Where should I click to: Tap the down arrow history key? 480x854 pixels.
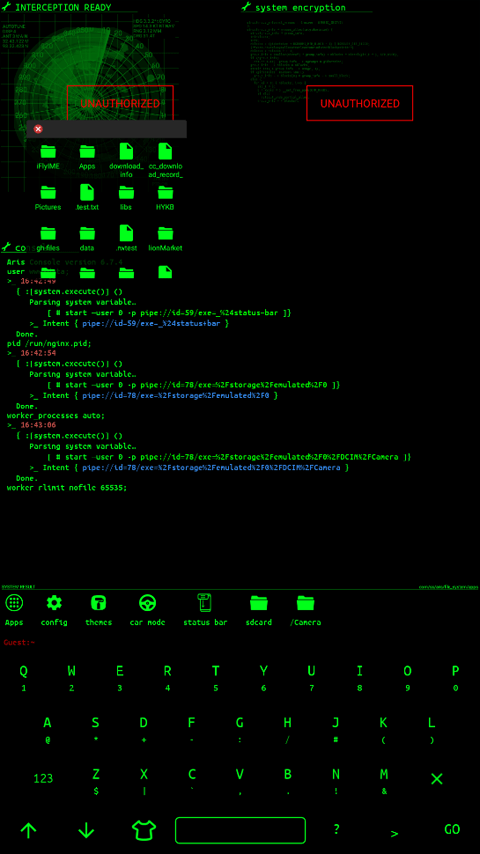(86, 830)
